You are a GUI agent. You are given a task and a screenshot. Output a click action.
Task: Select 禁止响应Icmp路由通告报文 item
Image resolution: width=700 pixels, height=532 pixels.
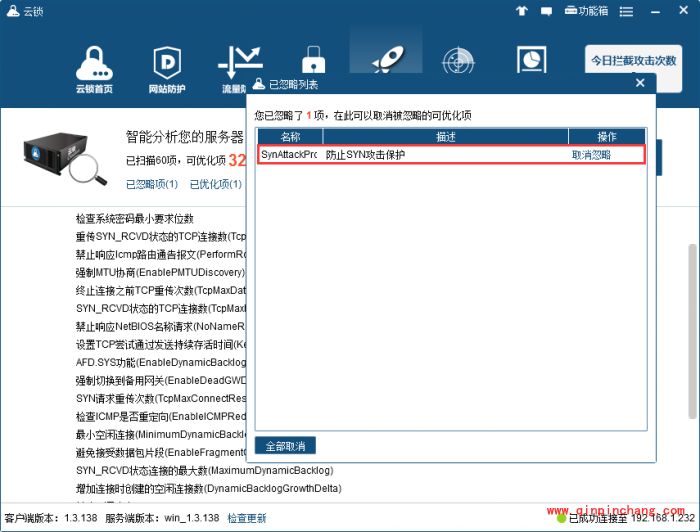tap(161, 254)
